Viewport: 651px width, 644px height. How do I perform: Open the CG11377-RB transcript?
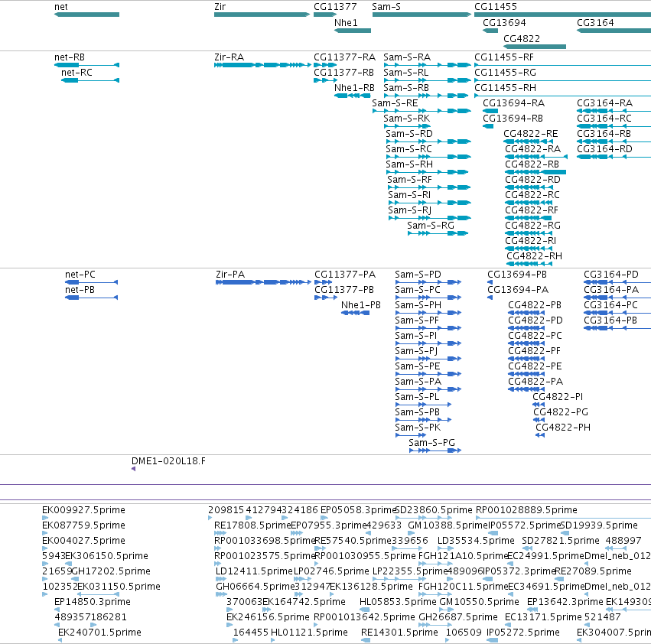325,80
